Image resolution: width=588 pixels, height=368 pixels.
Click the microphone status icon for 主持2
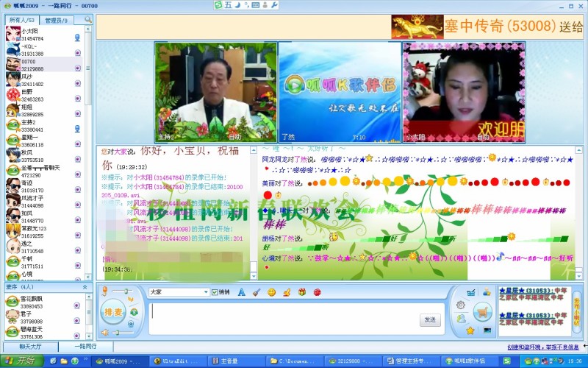[x=77, y=129]
